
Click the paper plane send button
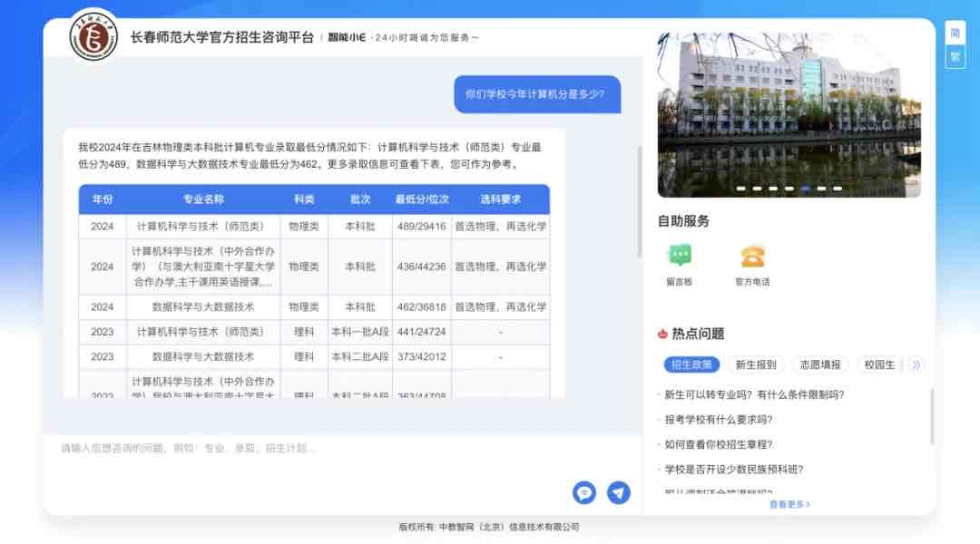(619, 493)
